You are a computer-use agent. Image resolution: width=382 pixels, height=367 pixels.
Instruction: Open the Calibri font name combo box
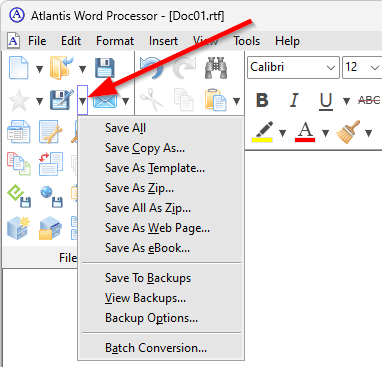pyautogui.click(x=293, y=67)
